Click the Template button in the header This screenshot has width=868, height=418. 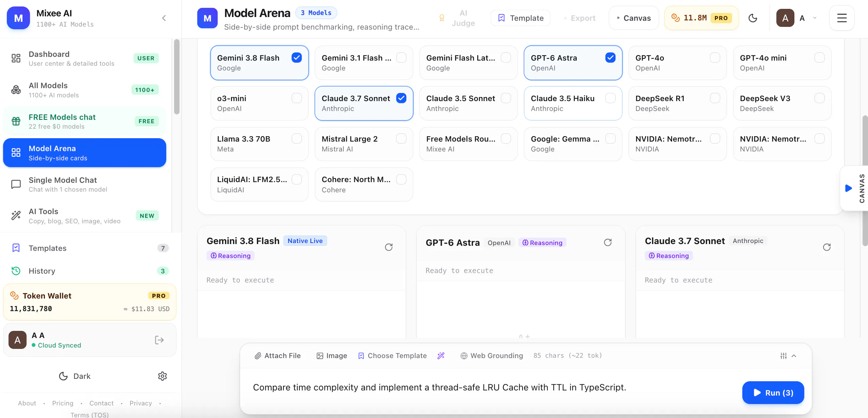(520, 18)
